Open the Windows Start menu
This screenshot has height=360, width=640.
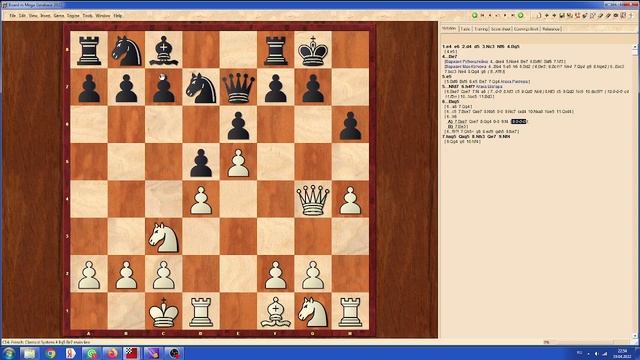click(x=9, y=353)
